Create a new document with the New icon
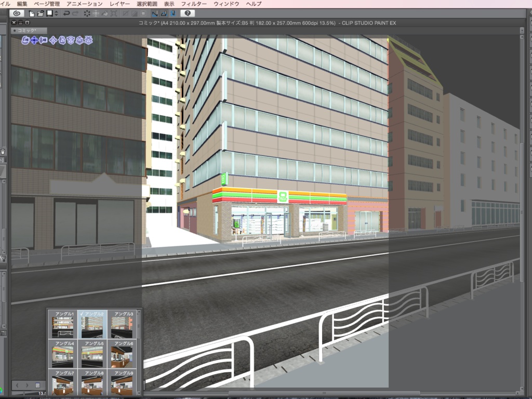 pyautogui.click(x=32, y=14)
